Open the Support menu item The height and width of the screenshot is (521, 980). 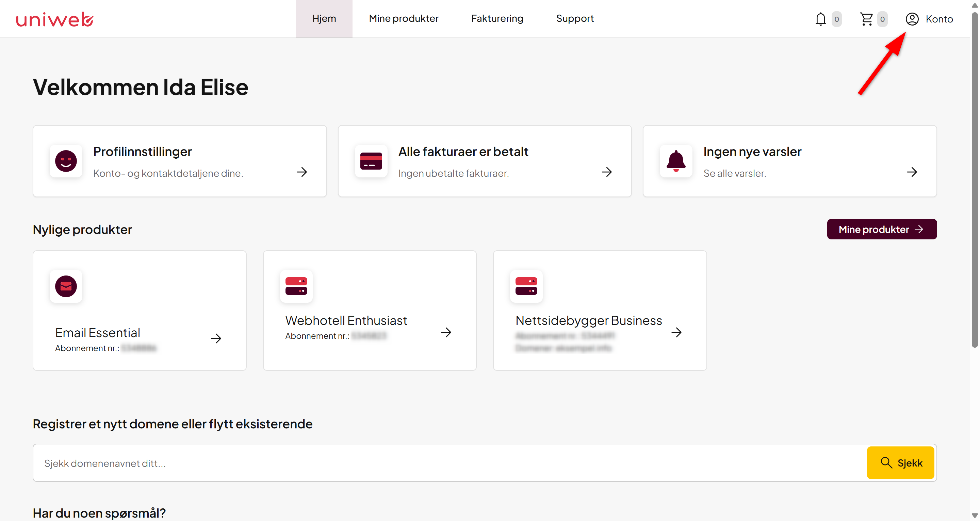(x=575, y=19)
